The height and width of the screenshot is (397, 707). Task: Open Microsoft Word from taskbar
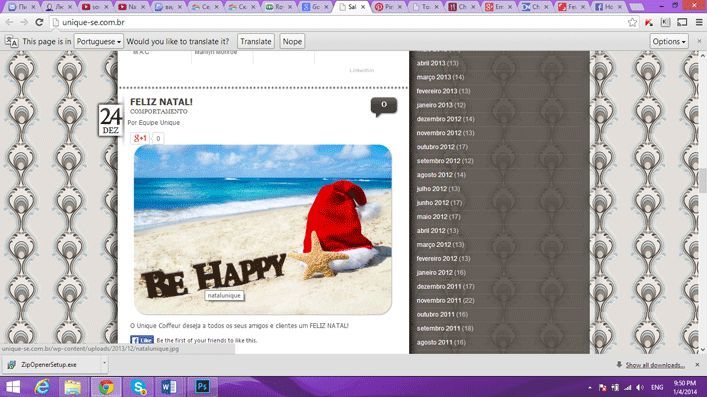click(x=169, y=387)
